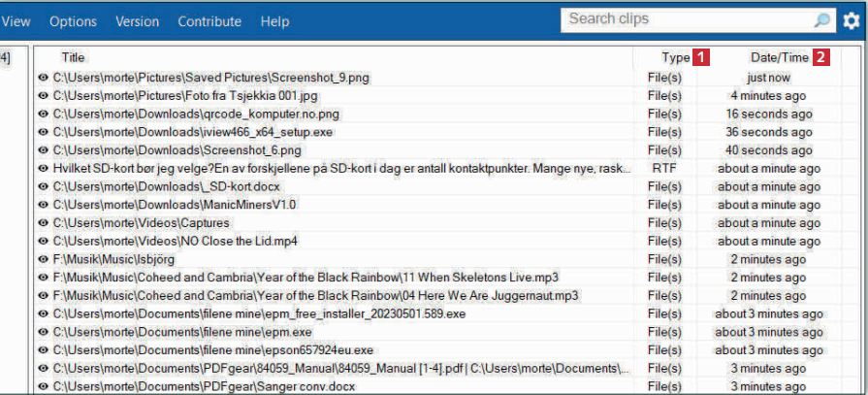Toggle eye icon for Isbjörg music folder
Image resolution: width=868 pixels, height=395 pixels.
(43, 259)
